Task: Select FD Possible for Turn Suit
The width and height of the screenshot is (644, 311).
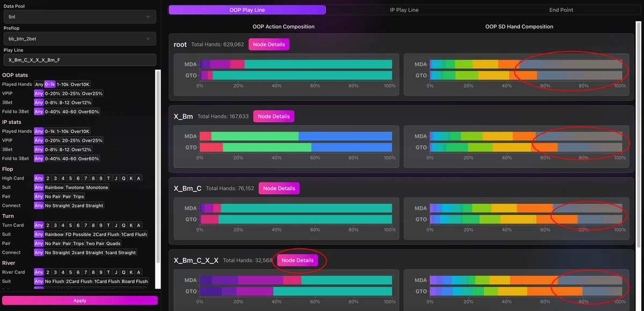Action: tap(78, 235)
